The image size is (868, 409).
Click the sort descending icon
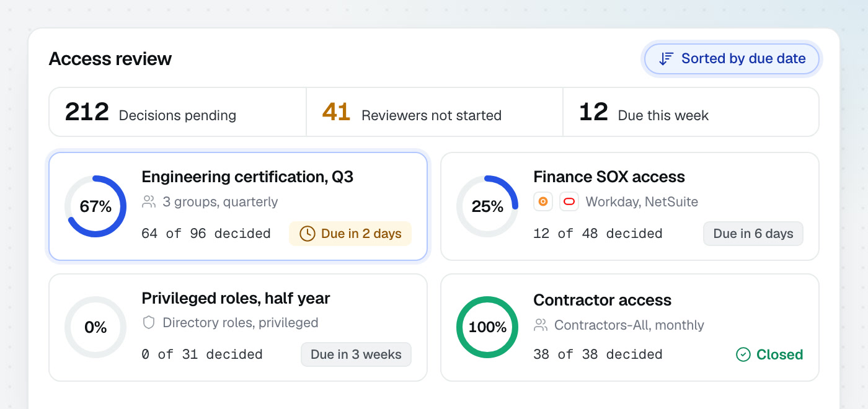[666, 59]
